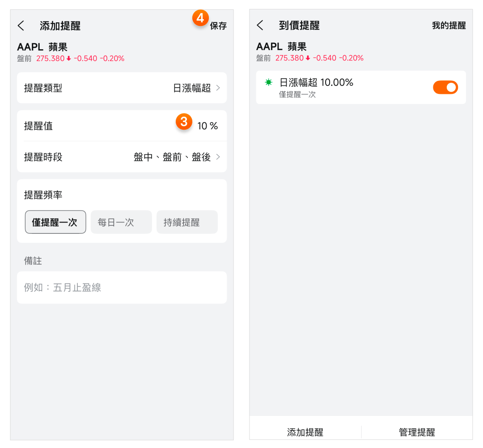
Task: Open 管理提醒 at the bottom bar
Action: [x=417, y=432]
